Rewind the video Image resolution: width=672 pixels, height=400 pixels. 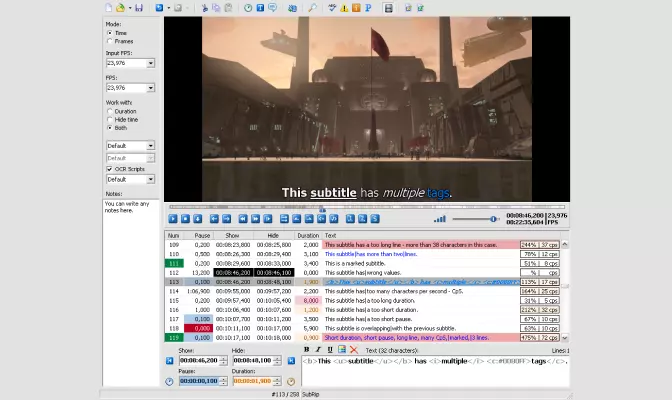[x=243, y=219]
